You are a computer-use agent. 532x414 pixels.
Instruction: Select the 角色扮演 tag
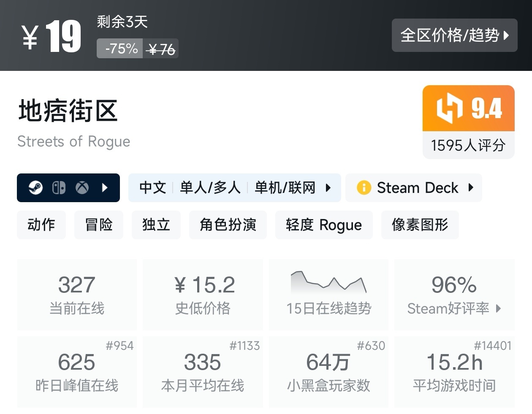228,225
